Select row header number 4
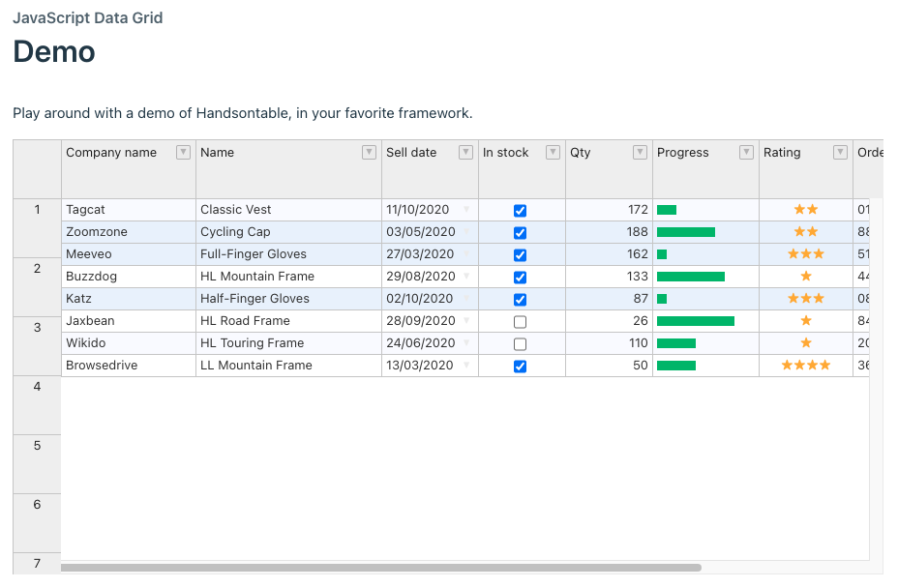This screenshot has height=588, width=898. 37,405
